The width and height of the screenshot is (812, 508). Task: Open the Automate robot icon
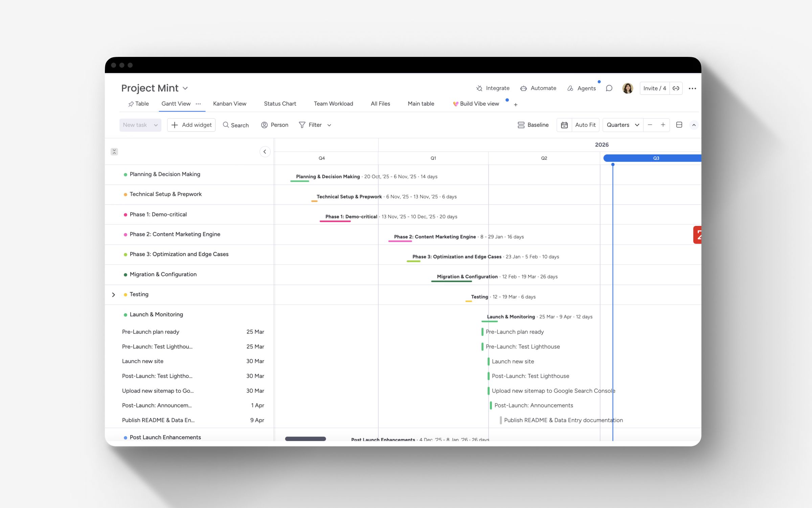click(523, 88)
